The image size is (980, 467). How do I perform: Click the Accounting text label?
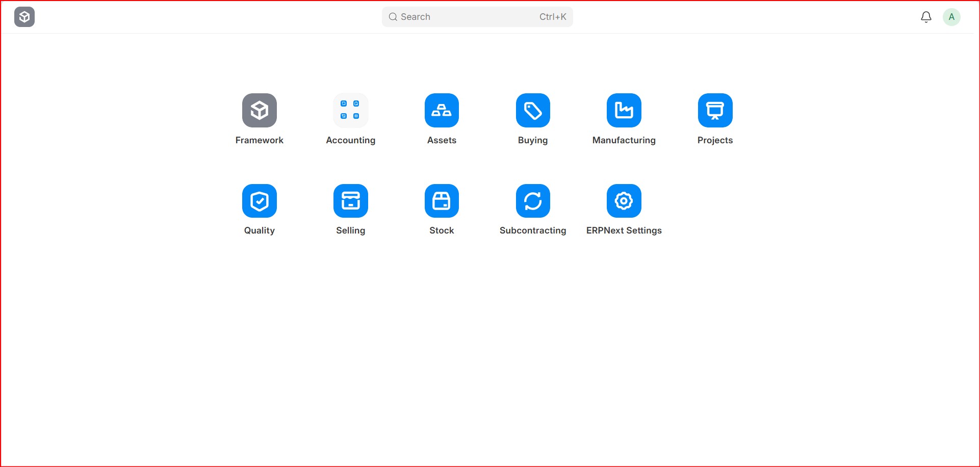tap(350, 140)
